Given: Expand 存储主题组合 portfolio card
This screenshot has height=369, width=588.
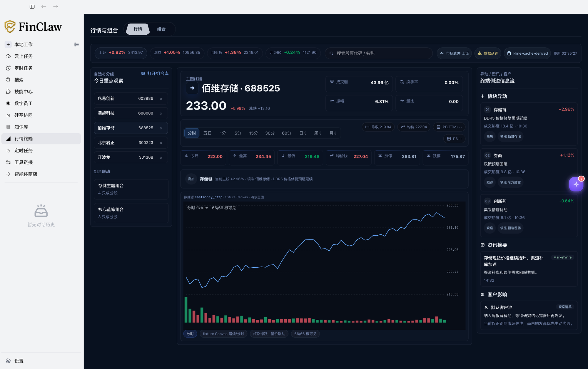Looking at the screenshot, I should coord(131,189).
